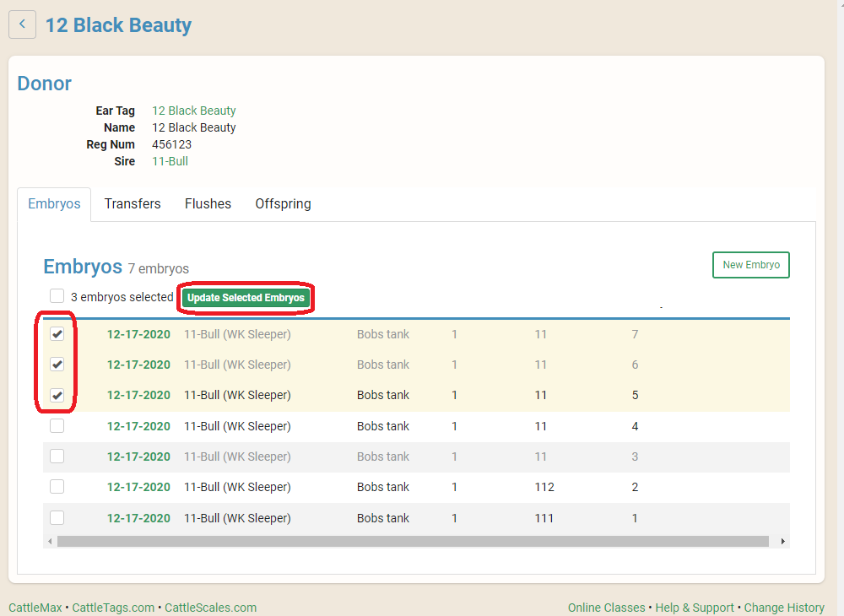
Task: Toggle the select-all embryos checkbox
Action: click(57, 296)
